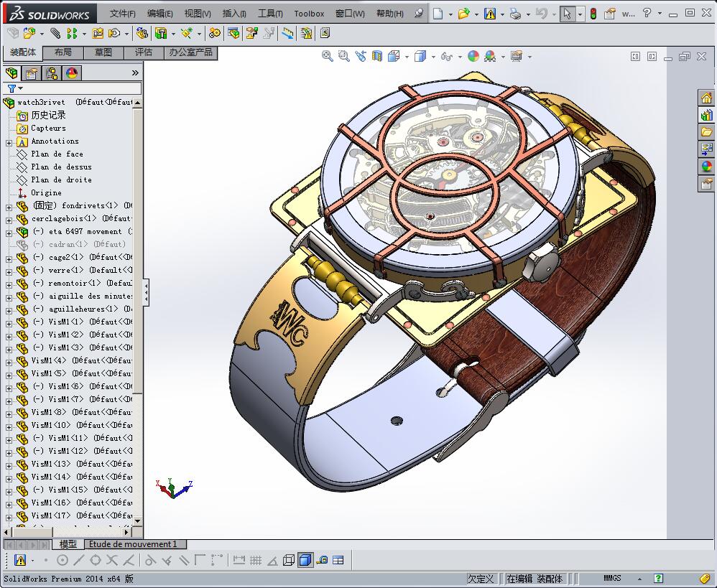Switch to Etude de mouvement 1 tab
This screenshot has width=717, height=588.
[133, 544]
